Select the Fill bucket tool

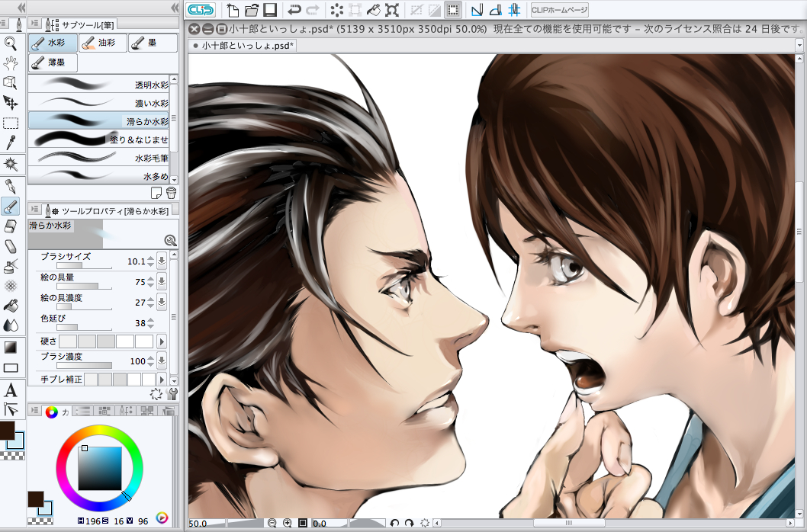[x=10, y=306]
